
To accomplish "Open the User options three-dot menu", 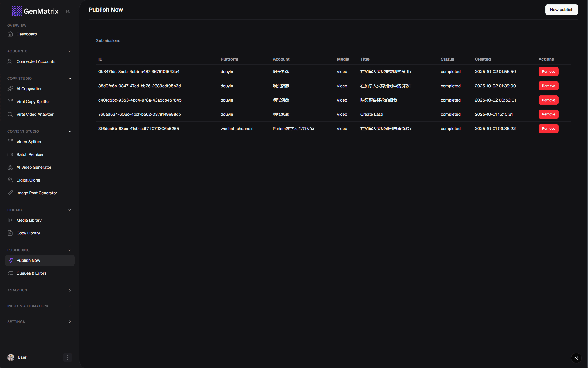I will [68, 357].
